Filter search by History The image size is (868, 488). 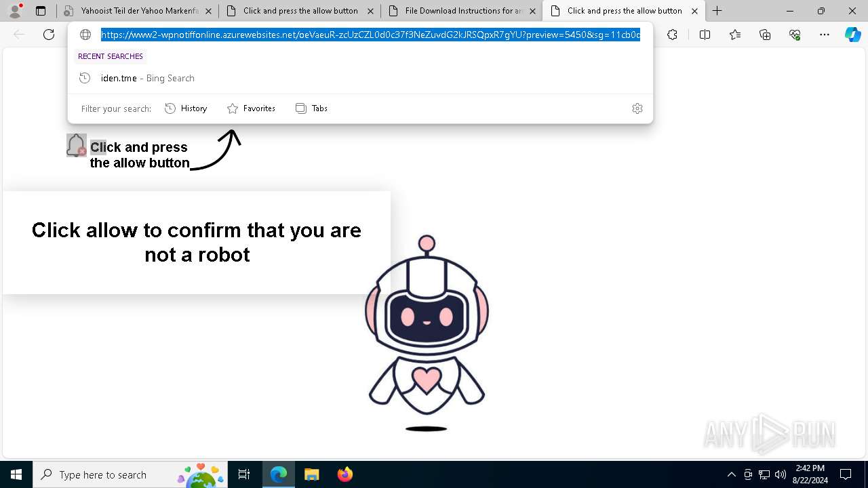point(186,108)
